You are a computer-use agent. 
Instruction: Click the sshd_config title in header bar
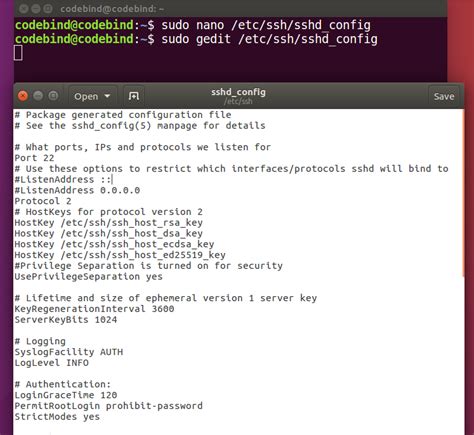(x=238, y=92)
